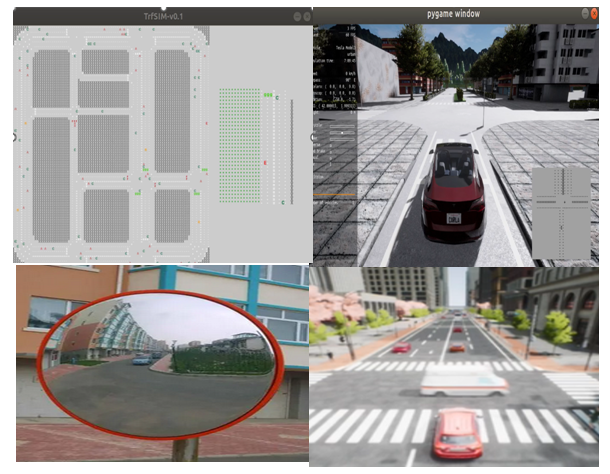Image resolution: width=610 pixels, height=474 pixels.
Task: Click the TrfSIM-v0.1 title bar
Action: 160,17
